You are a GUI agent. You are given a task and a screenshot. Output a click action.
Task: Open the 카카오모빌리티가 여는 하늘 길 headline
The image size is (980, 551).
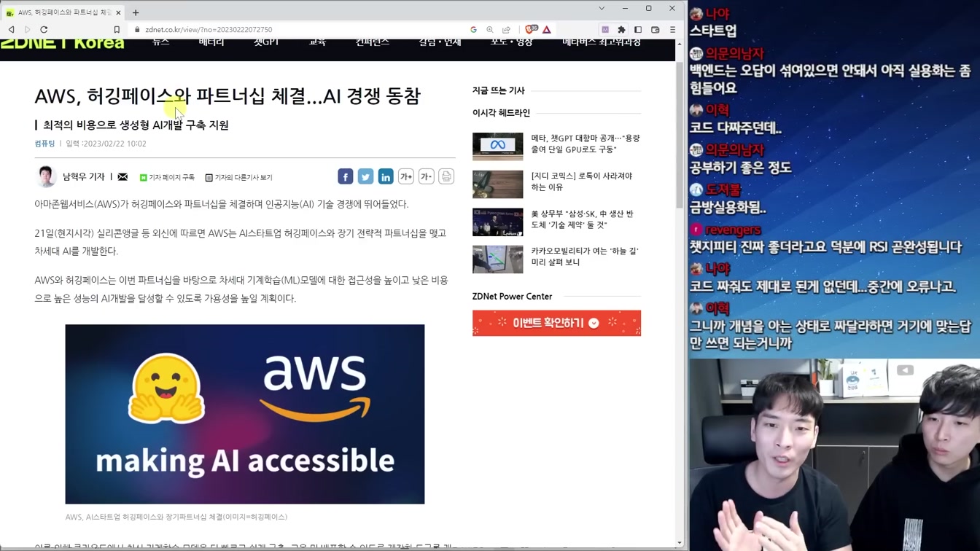(x=585, y=257)
